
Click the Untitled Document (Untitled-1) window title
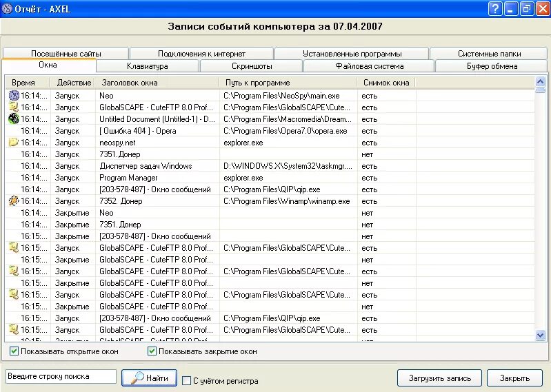(157, 119)
